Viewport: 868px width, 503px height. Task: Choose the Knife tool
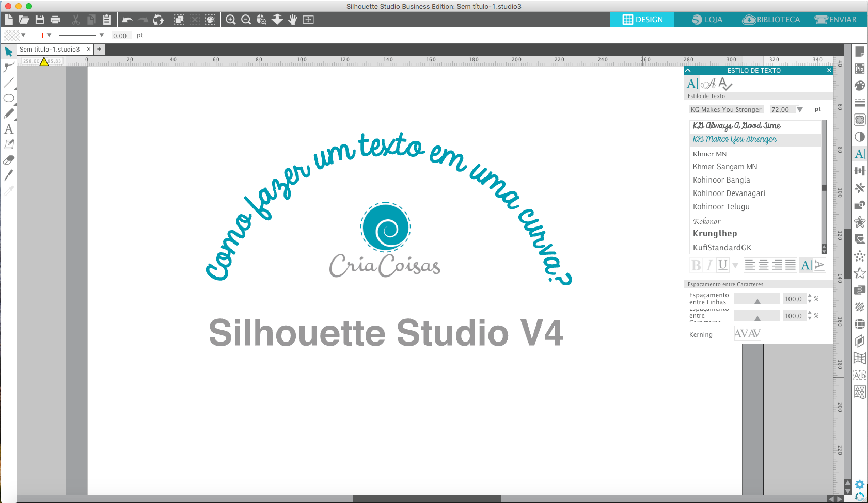[8, 175]
